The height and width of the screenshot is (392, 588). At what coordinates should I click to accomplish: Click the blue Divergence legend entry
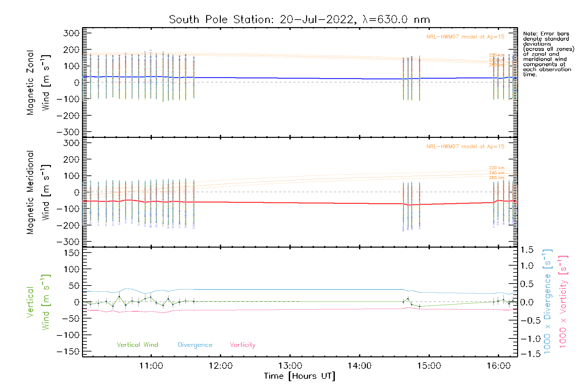point(195,345)
